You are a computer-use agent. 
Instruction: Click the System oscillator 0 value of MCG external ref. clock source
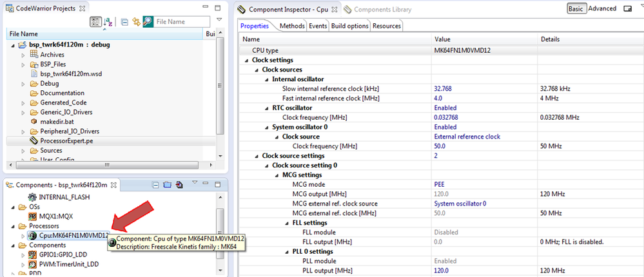(460, 204)
